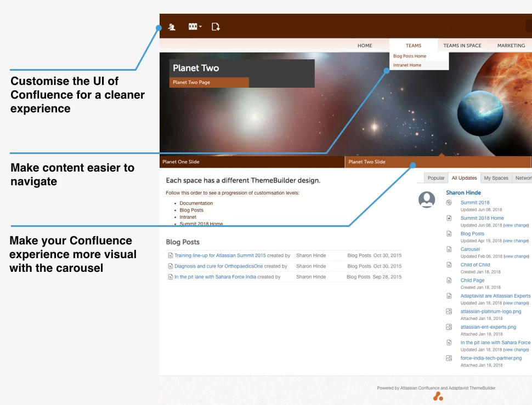The image size is (532, 405).
Task: Click the create page icon
Action: point(216,27)
